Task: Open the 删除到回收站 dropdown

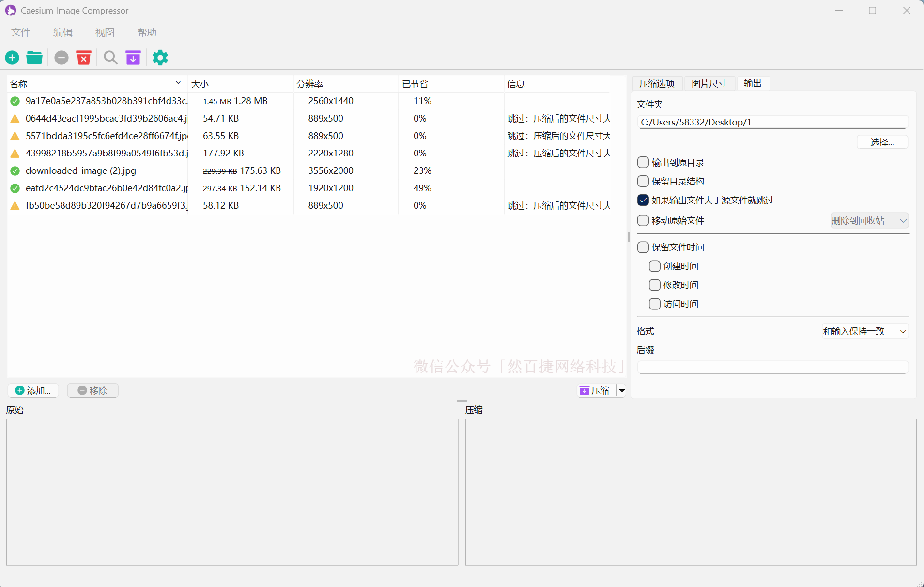Action: (869, 221)
